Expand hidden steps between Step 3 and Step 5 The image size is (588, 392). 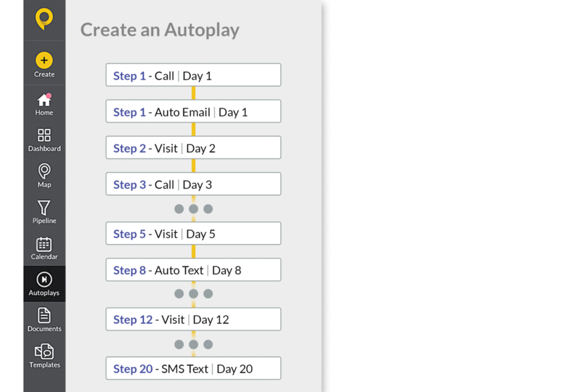pos(193,209)
